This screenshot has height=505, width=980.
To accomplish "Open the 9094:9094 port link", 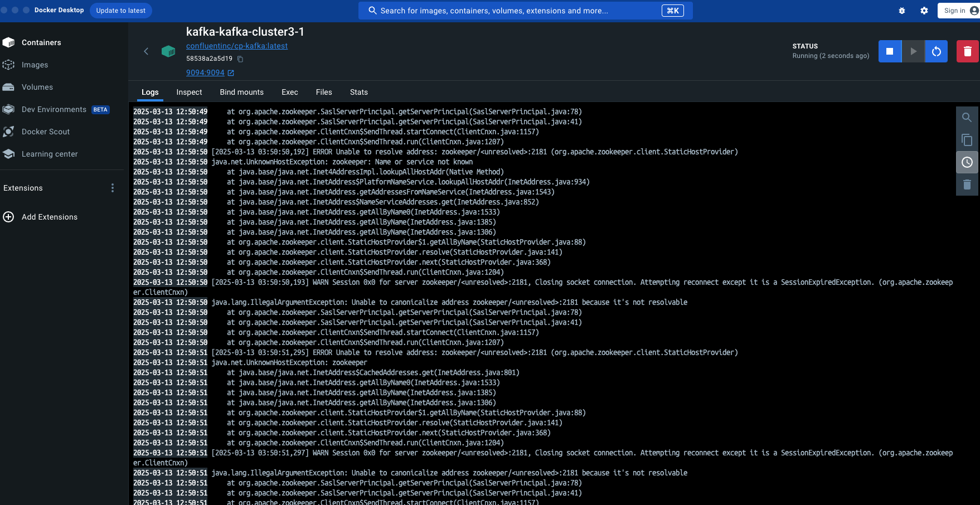I will pyautogui.click(x=205, y=73).
